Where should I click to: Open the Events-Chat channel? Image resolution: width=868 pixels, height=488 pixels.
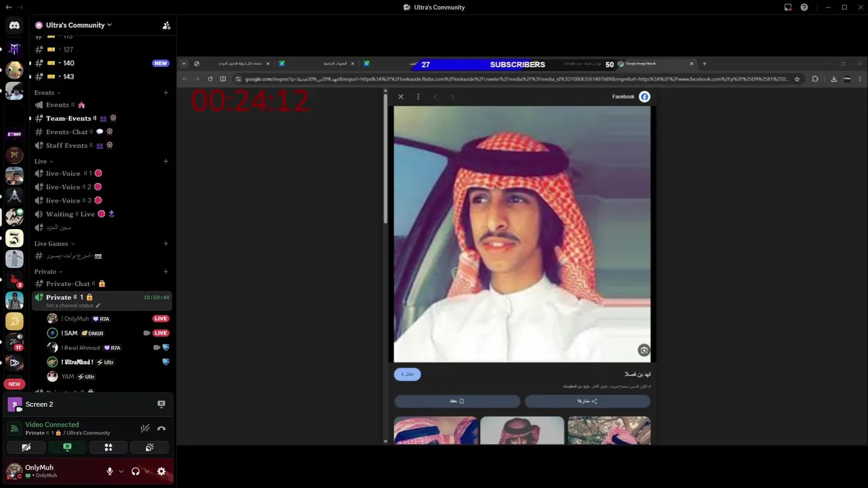101,132
